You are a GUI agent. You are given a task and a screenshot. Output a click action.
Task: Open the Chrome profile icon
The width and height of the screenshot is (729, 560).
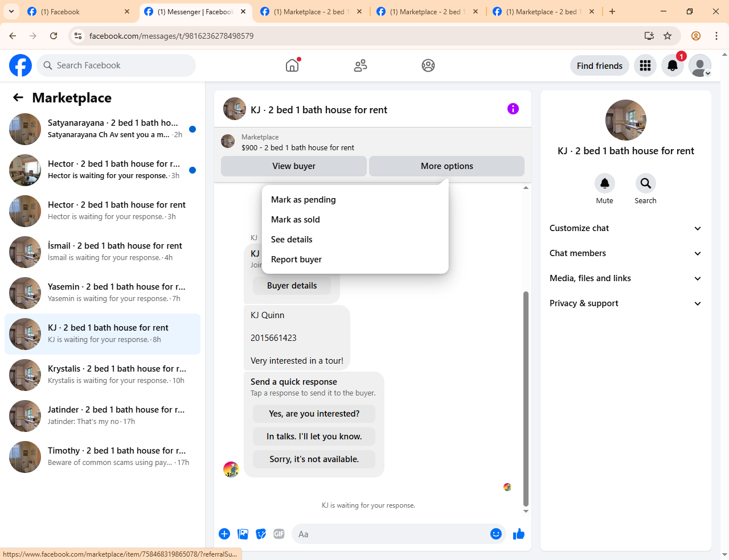coord(696,36)
